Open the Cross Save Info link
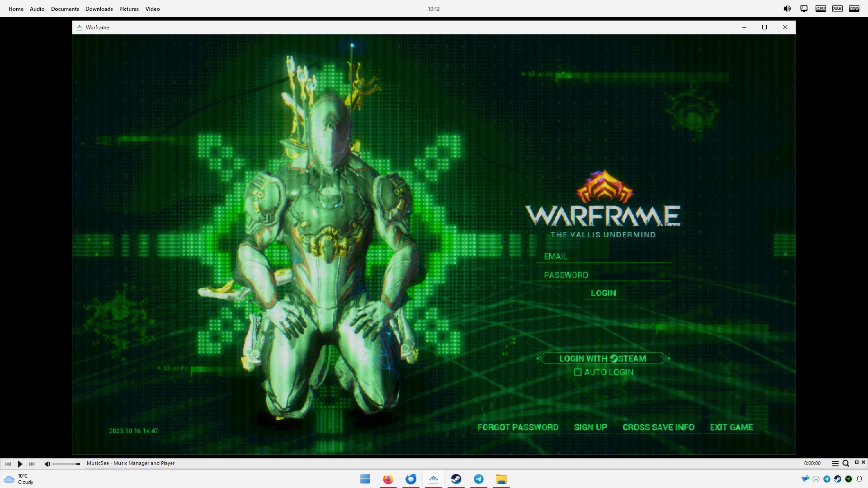 click(x=658, y=427)
